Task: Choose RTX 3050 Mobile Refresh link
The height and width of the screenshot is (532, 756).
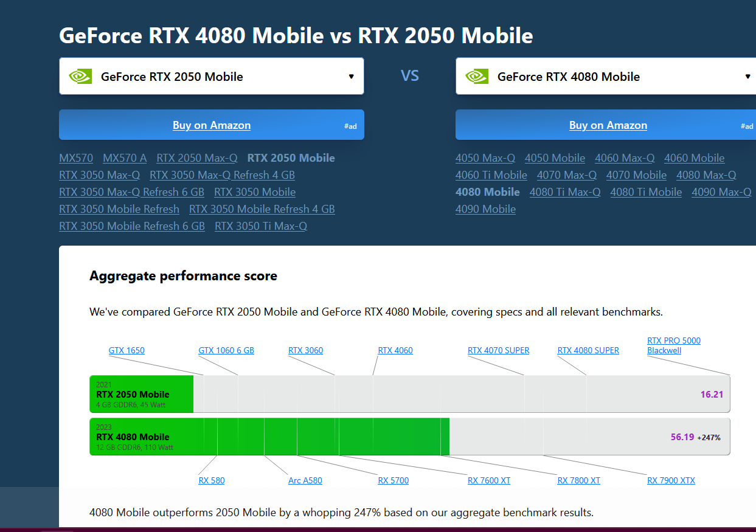Action: (119, 209)
